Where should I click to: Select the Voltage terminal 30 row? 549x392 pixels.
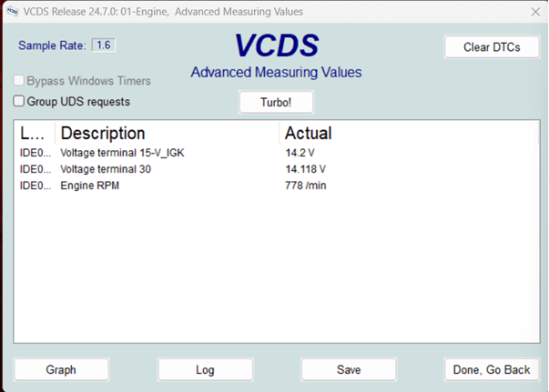106,169
